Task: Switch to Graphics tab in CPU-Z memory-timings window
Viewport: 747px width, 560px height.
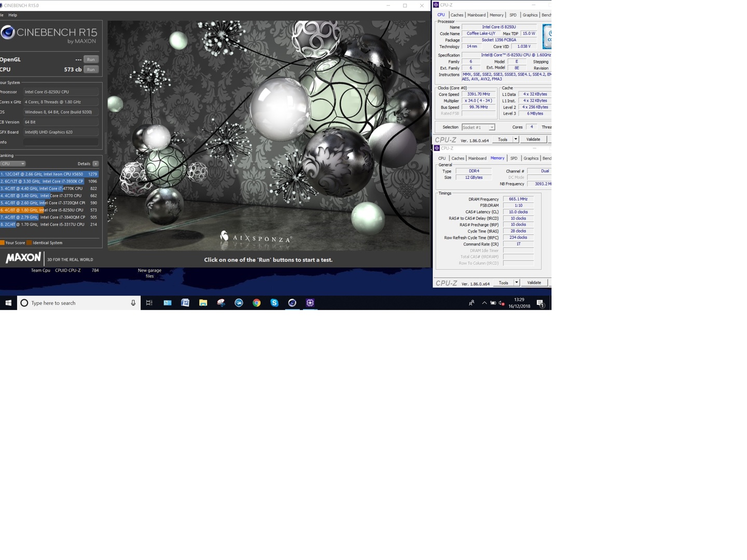Action: coord(531,158)
